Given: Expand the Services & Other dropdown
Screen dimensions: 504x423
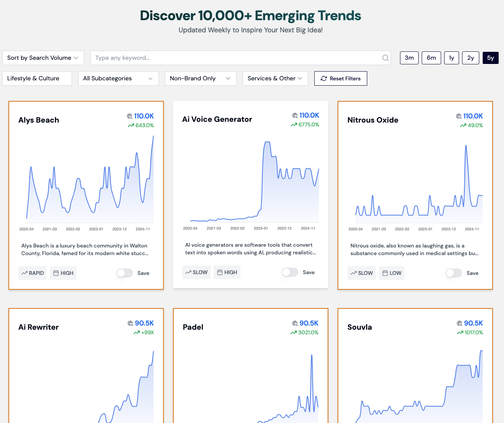Looking at the screenshot, I should pos(275,78).
